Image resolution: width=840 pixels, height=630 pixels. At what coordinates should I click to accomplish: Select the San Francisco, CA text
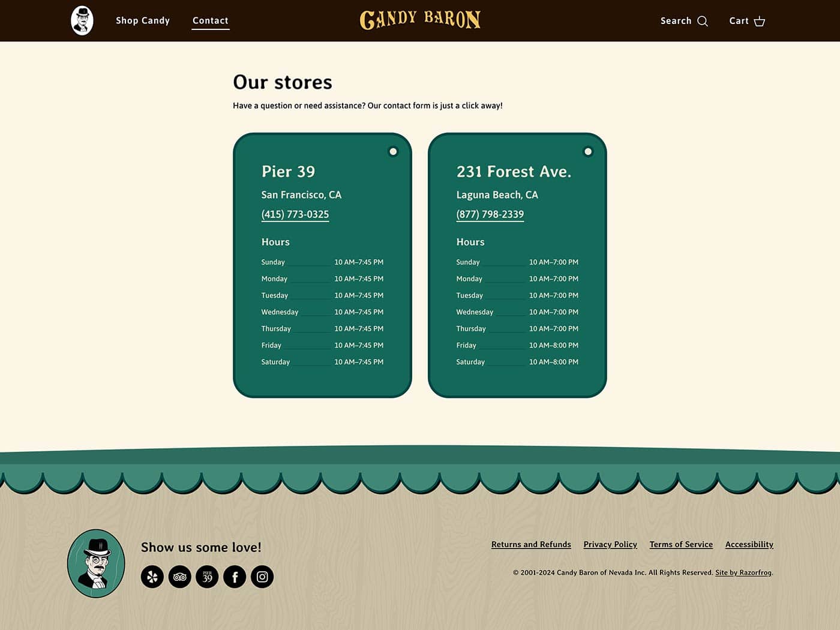(301, 195)
